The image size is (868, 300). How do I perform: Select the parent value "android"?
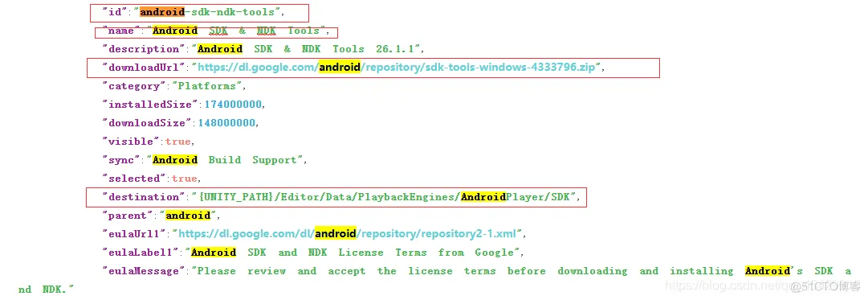(x=188, y=216)
